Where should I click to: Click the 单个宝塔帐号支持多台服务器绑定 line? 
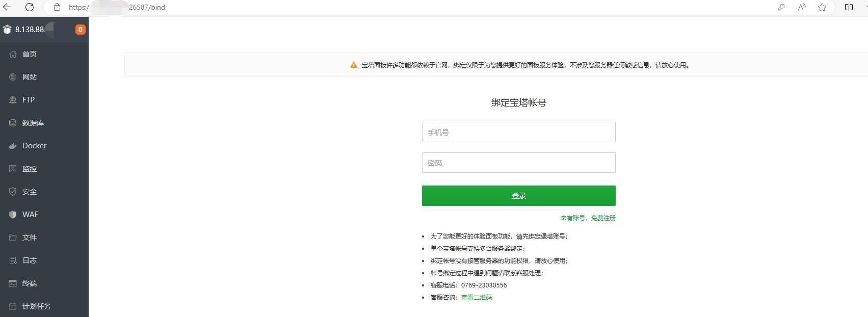[x=478, y=249]
